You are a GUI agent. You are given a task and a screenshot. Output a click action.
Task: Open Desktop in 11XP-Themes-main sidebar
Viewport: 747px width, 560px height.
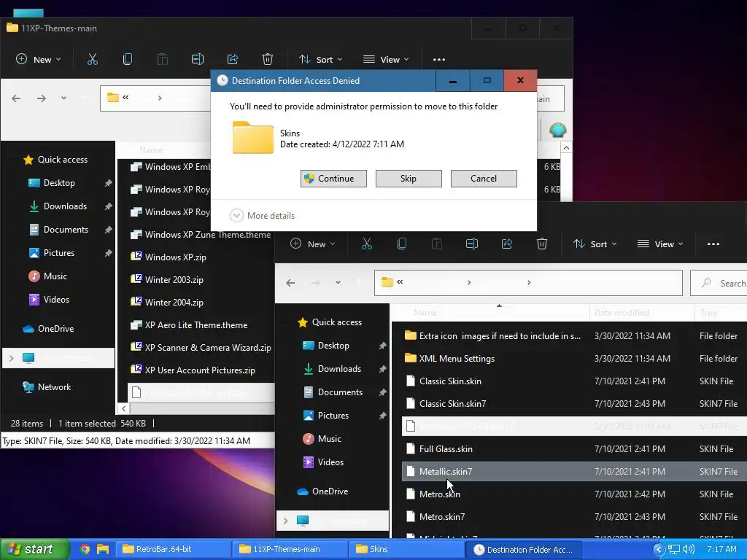(59, 183)
